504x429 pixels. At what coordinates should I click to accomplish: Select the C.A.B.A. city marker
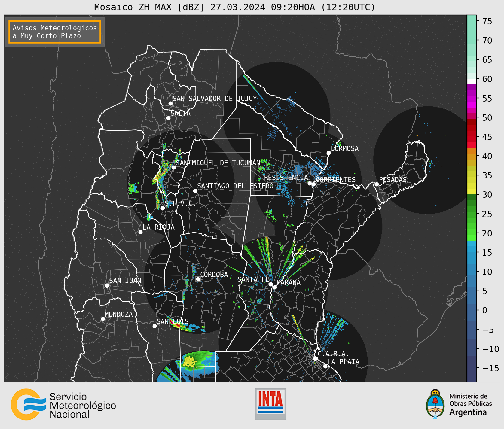point(315,358)
